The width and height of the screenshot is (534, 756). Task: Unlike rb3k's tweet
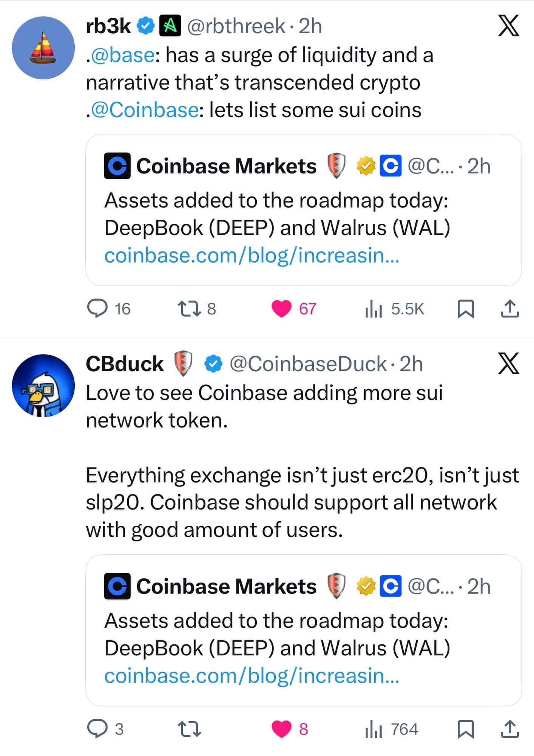(x=281, y=309)
